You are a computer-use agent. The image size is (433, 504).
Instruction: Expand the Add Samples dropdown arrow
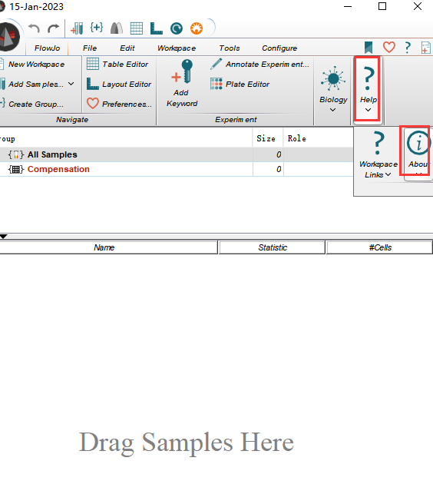click(71, 84)
